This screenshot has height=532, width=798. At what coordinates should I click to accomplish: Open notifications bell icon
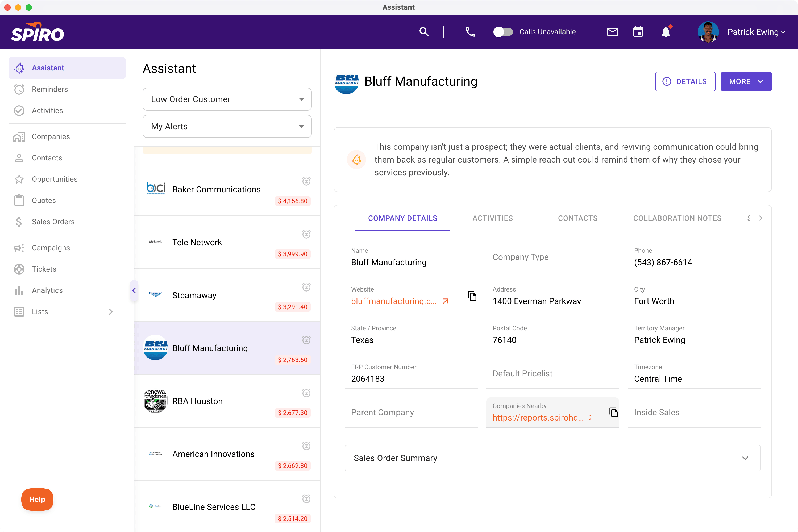(x=666, y=32)
